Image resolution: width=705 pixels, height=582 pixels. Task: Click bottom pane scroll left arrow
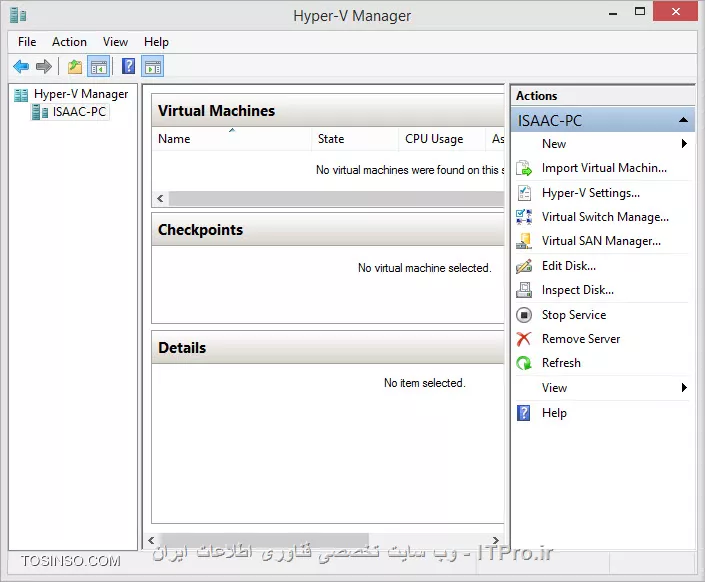pyautogui.click(x=152, y=540)
